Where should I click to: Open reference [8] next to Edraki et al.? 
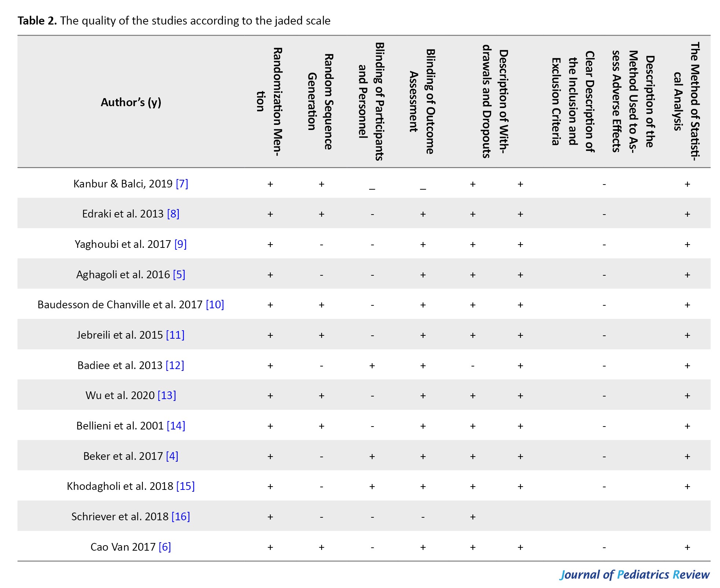point(173,213)
